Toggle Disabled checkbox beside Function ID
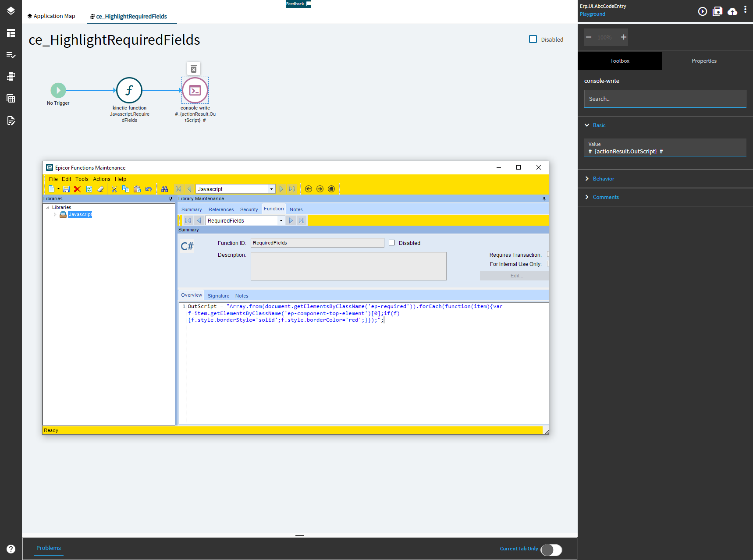 (392, 243)
